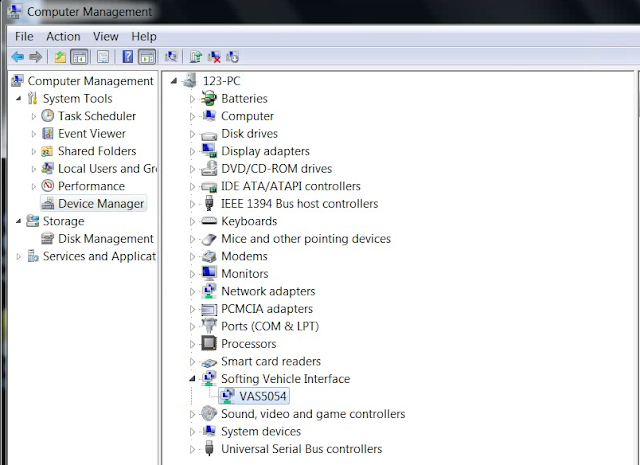Click the blue Help toolbar icon
The image size is (640, 465).
[x=127, y=57]
